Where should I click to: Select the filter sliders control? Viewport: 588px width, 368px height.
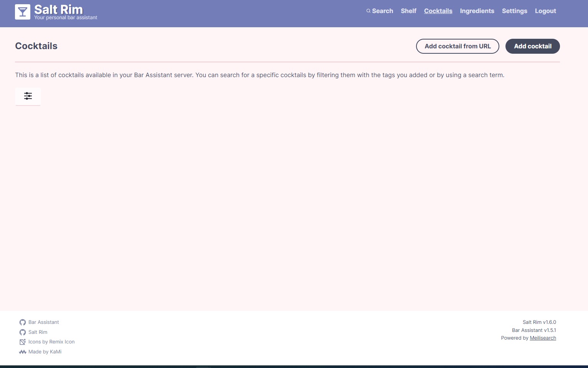pos(28,96)
